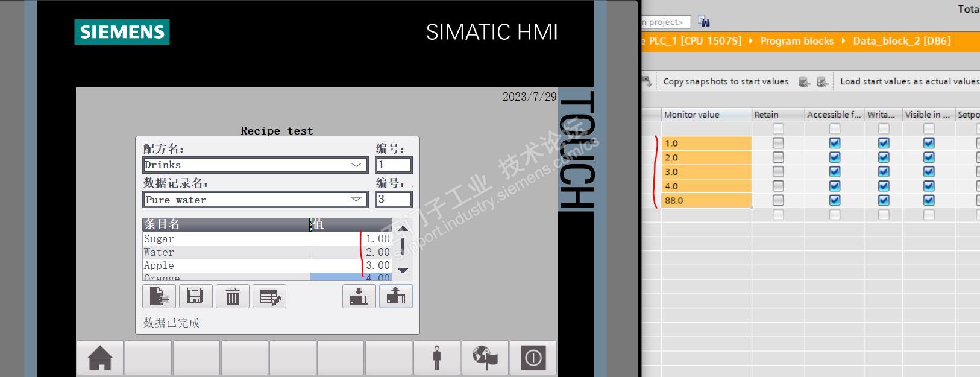
Task: Click the SIEMENS logo on HMI
Action: (x=122, y=32)
